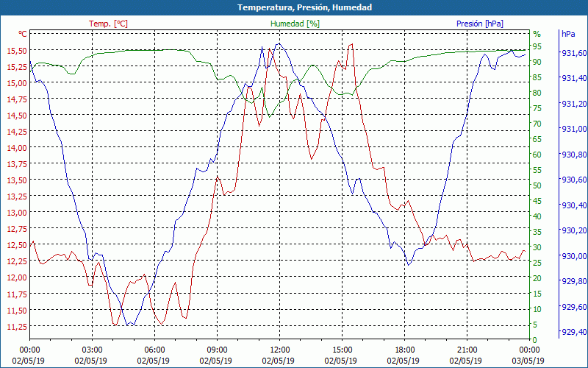Viewport: 588px width, 368px height.
Task: Click the '65' humidity axis value
Action: 537,139
